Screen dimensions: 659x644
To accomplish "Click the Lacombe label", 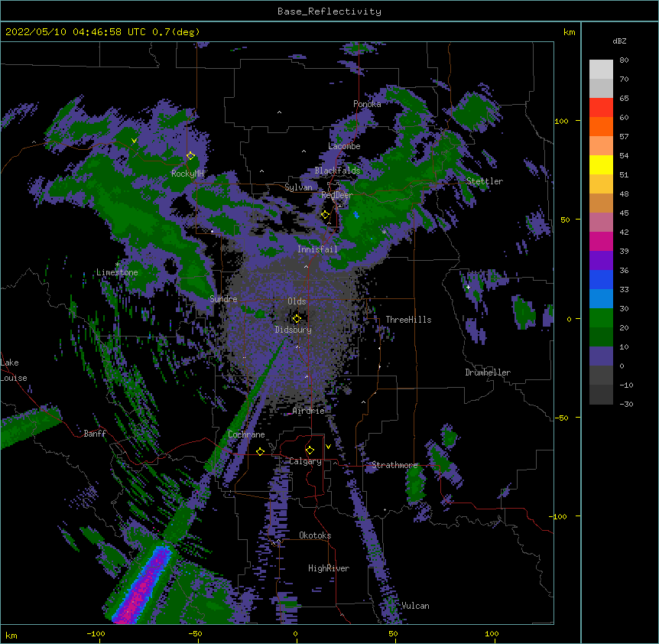I will point(344,146).
